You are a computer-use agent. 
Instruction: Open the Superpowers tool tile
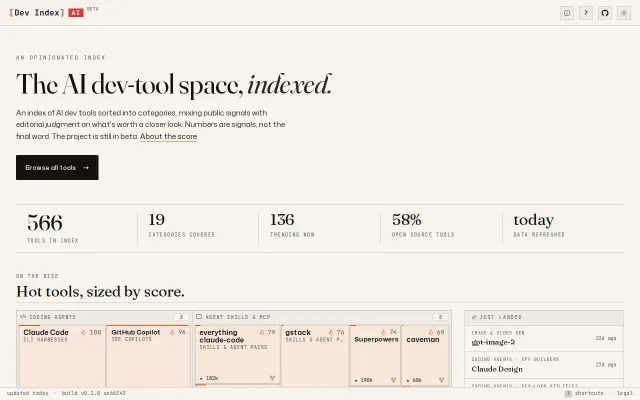coord(376,355)
